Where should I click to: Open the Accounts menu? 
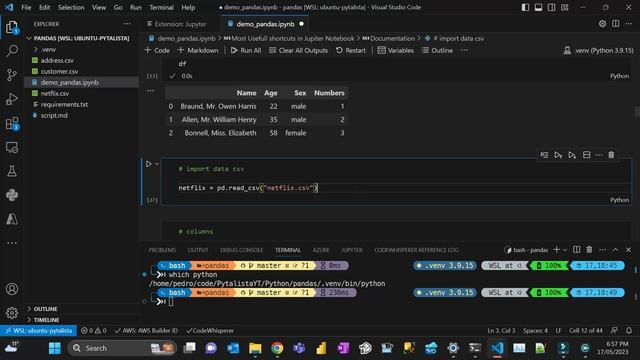point(12,289)
